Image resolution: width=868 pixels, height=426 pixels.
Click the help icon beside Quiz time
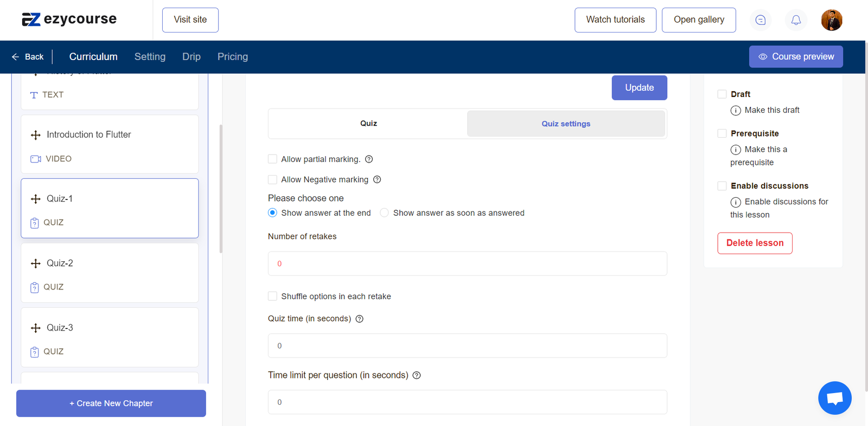(359, 319)
